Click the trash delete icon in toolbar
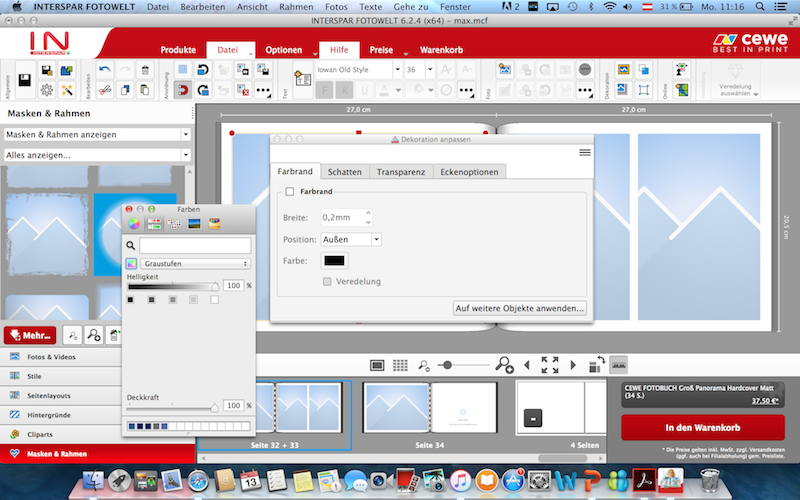This screenshot has width=800, height=500. point(145,70)
